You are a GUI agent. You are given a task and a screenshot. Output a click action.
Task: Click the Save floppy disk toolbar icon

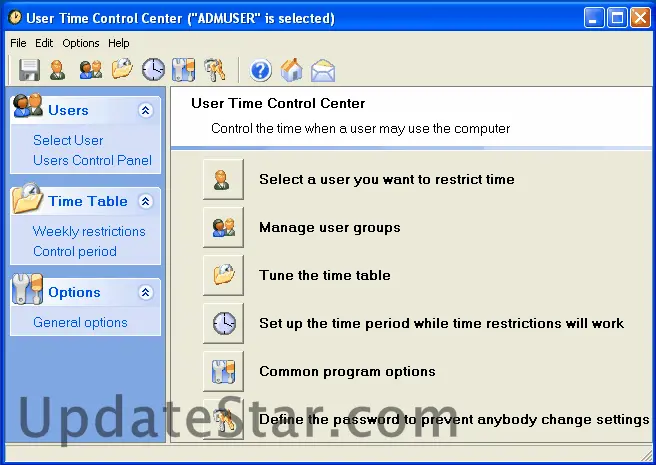(x=29, y=70)
